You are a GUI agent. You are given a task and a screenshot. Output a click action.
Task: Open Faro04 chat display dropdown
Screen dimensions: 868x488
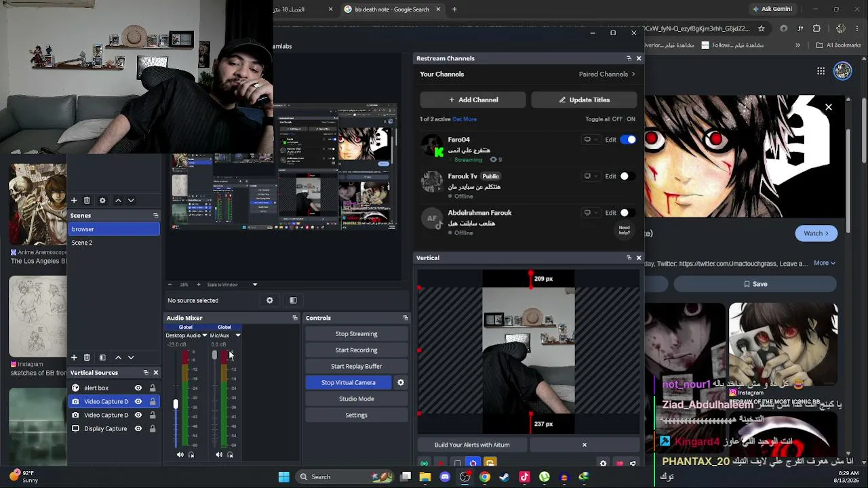[x=591, y=140]
